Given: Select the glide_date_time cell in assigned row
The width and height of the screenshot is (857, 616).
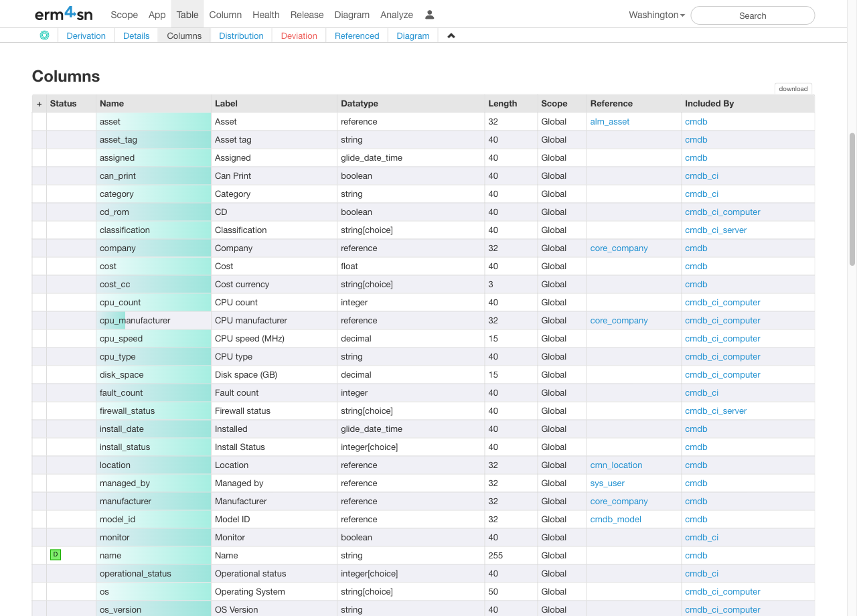Looking at the screenshot, I should pyautogui.click(x=411, y=157).
